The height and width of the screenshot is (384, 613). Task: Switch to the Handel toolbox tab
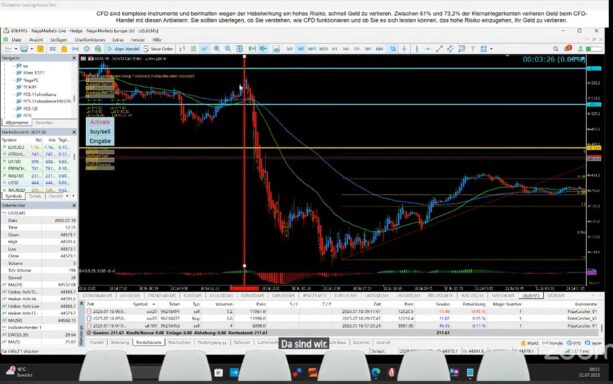pos(97,343)
